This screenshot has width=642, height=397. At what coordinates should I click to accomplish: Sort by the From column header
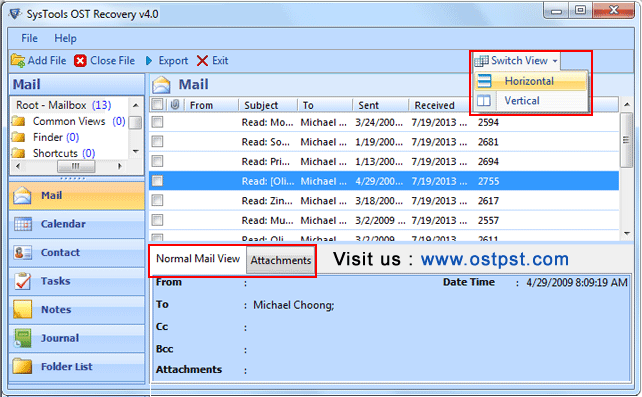click(211, 105)
